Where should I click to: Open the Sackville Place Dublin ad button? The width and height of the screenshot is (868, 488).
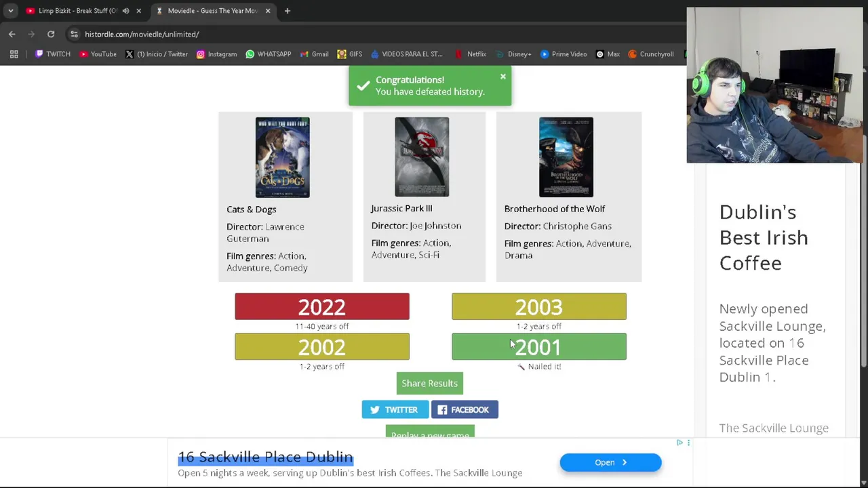tap(610, 462)
